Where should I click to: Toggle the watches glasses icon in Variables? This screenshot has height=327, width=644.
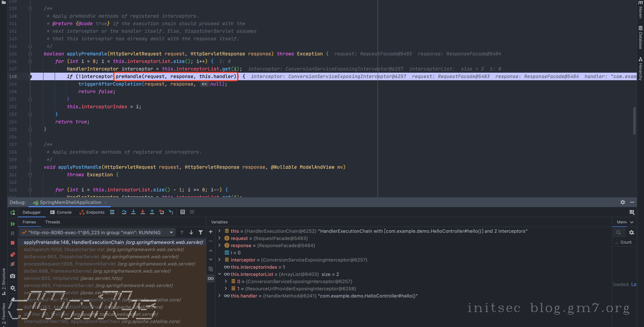click(x=211, y=278)
